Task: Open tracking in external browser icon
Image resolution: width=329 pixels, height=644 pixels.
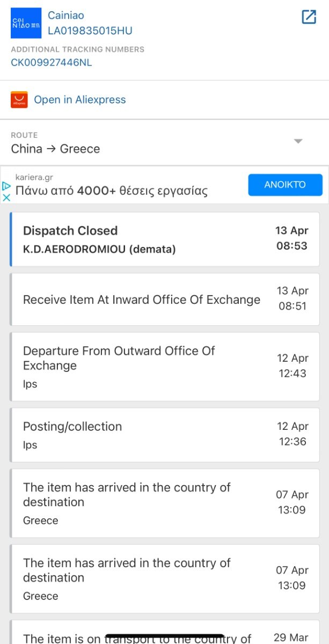Action: tap(309, 17)
